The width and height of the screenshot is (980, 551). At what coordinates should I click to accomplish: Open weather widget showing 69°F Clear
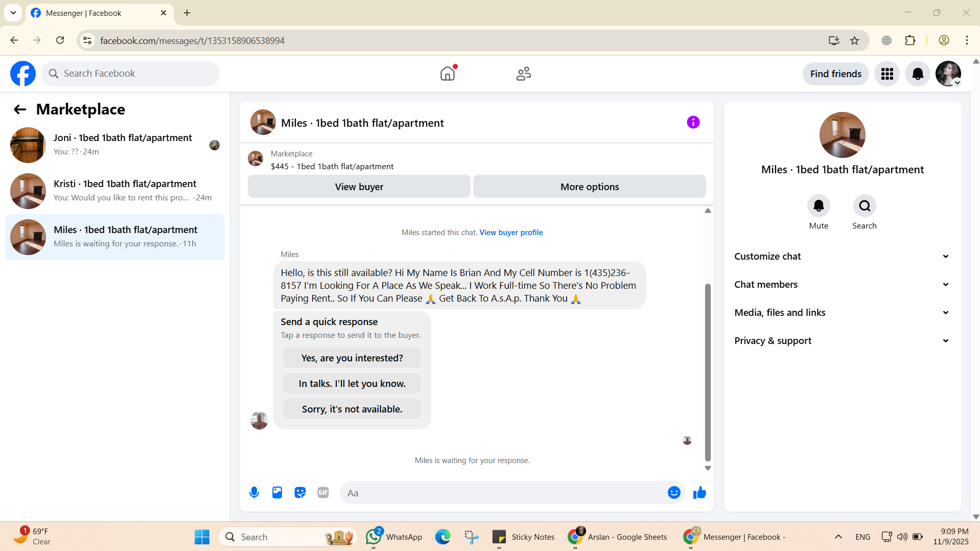click(32, 537)
